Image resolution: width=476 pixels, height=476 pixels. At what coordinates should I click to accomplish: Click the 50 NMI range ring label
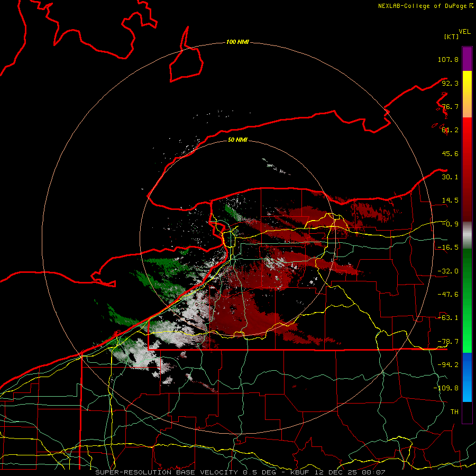tap(237, 140)
